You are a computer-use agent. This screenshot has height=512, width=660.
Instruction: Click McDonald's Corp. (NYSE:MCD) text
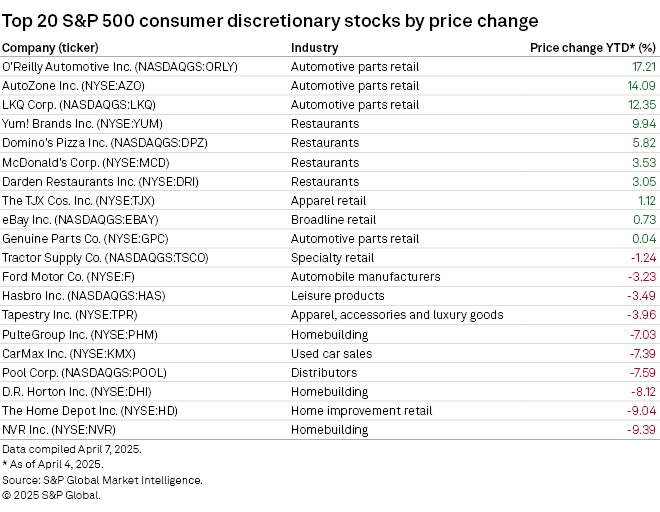click(86, 162)
